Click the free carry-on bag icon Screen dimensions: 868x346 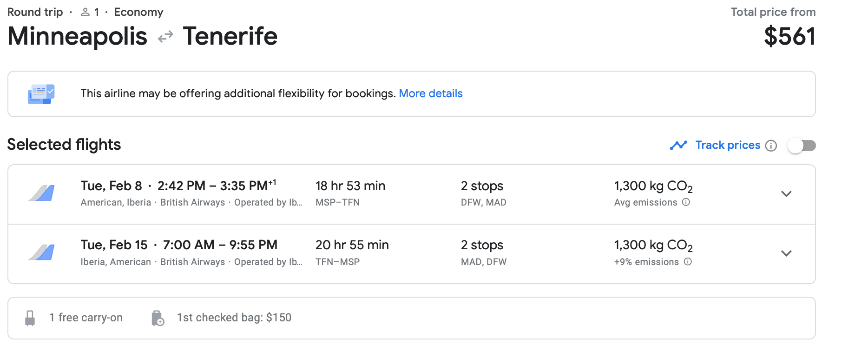pyautogui.click(x=30, y=318)
